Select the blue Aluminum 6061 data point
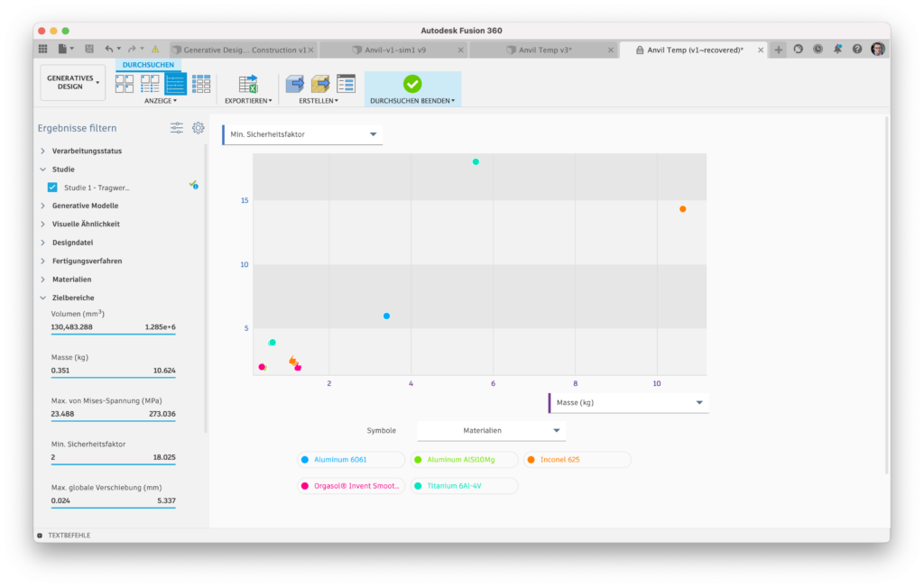This screenshot has width=924, height=587. pyautogui.click(x=386, y=316)
